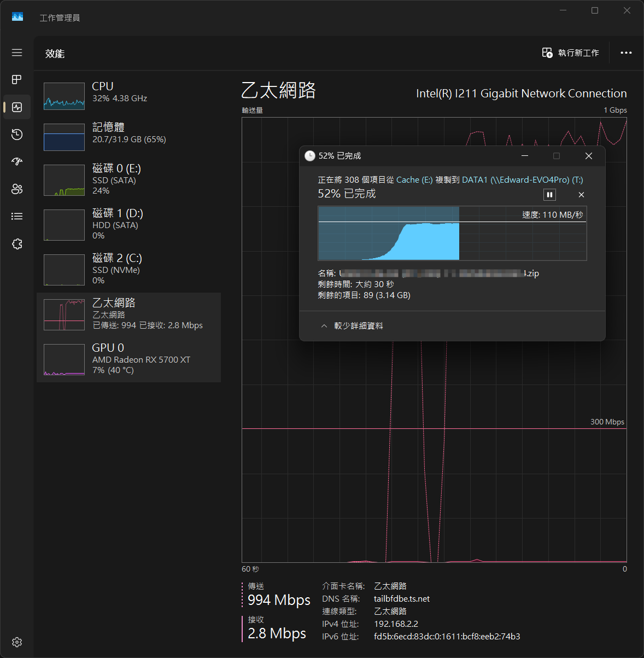Select 磁碟 0 (E:) disk entry
Screen dimensions: 644x658
click(x=128, y=180)
